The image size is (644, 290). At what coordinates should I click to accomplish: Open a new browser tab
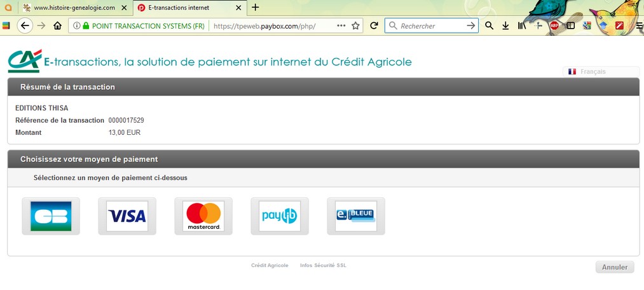click(x=256, y=8)
